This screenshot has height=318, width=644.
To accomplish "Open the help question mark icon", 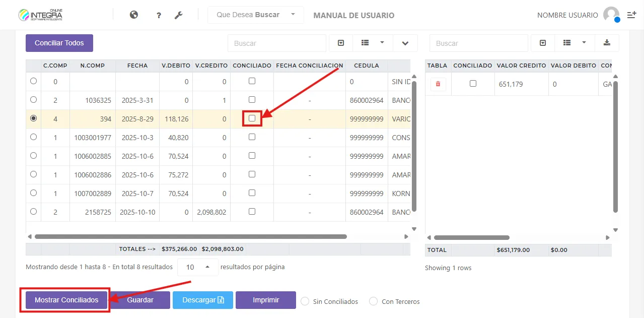I will [159, 16].
